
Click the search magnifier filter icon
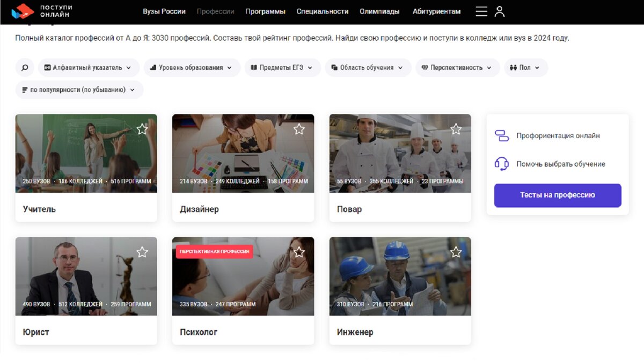pos(25,68)
